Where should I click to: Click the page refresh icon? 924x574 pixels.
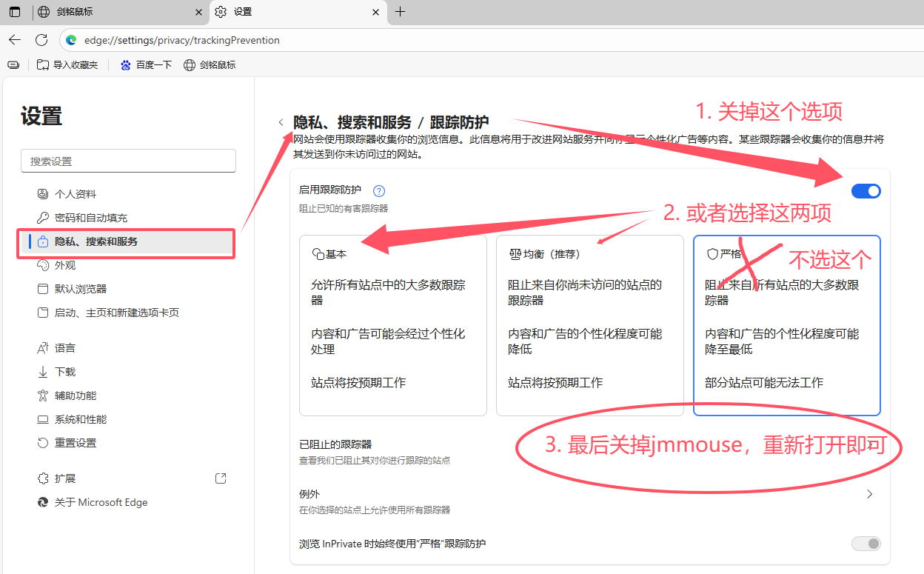pos(41,40)
